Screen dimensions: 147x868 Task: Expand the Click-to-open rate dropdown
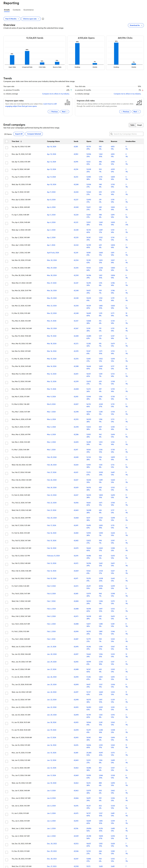tap(31, 19)
